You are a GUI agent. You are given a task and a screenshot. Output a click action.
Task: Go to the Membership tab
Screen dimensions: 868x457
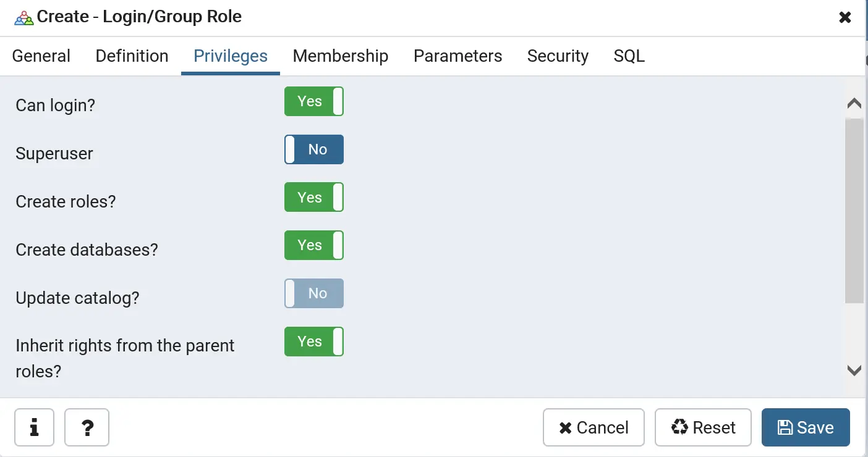pos(341,56)
